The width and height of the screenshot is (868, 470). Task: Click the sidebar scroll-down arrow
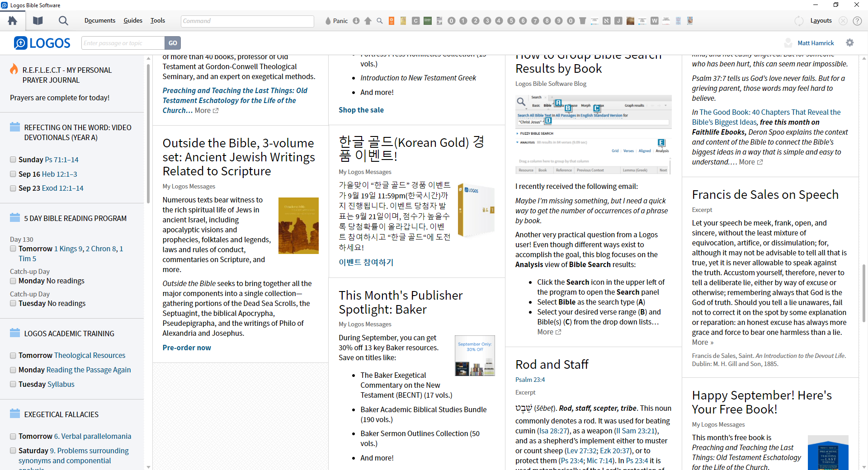pyautogui.click(x=148, y=467)
